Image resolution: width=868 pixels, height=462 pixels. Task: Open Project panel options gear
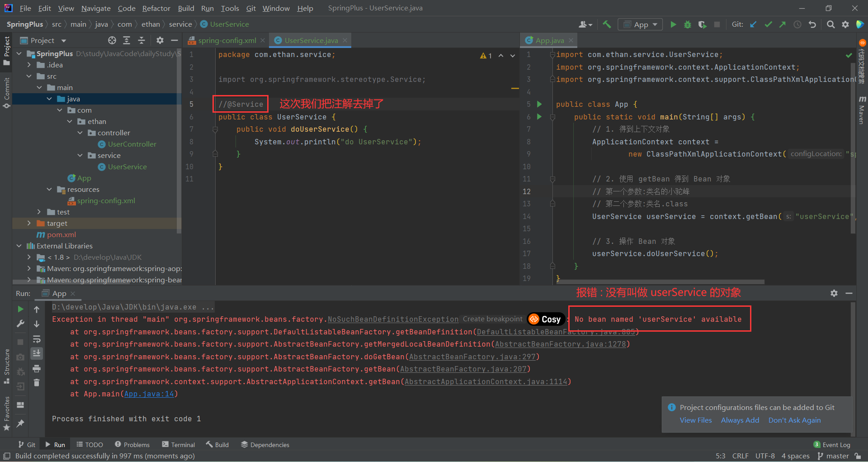[x=160, y=40]
